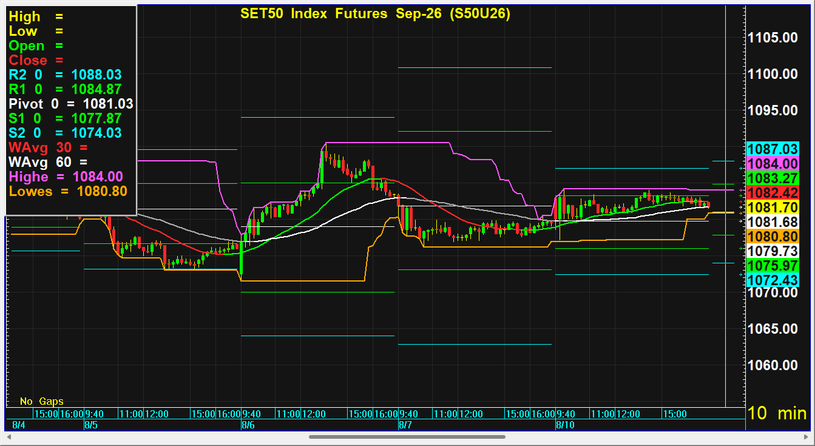Click the 8/6 date label
The width and height of the screenshot is (815, 446).
(248, 425)
